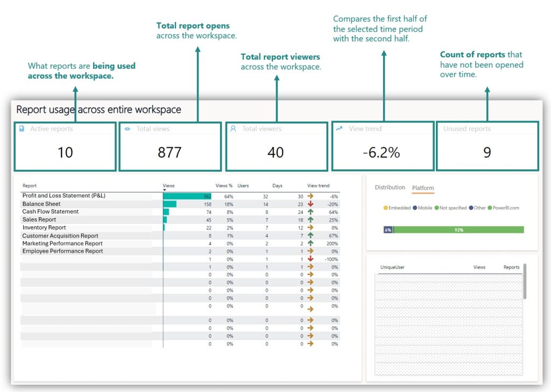Image resolution: width=551 pixels, height=392 pixels.
Task: Click the red down arrow beside Balance Sheet
Action: [311, 204]
